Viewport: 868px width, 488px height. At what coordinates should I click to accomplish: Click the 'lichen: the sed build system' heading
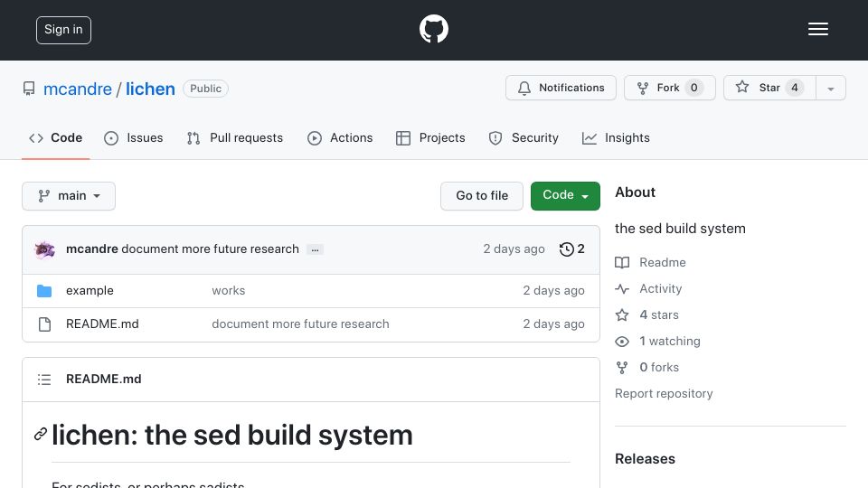tap(232, 435)
